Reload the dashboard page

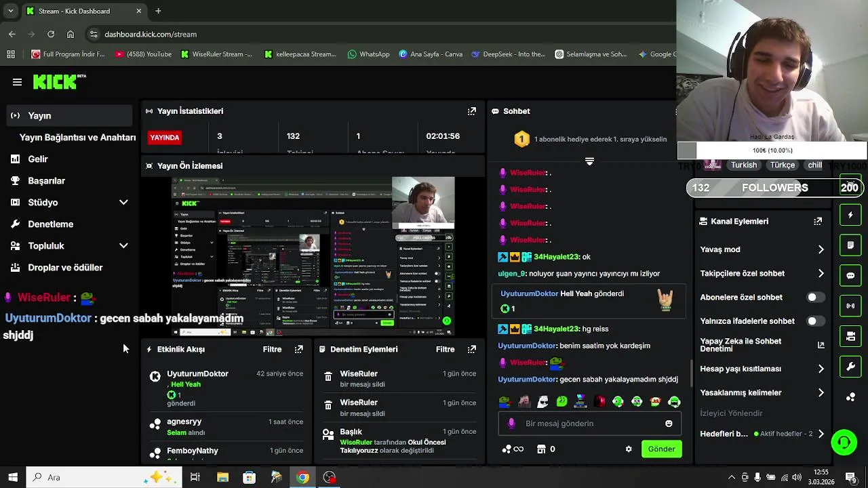51,34
